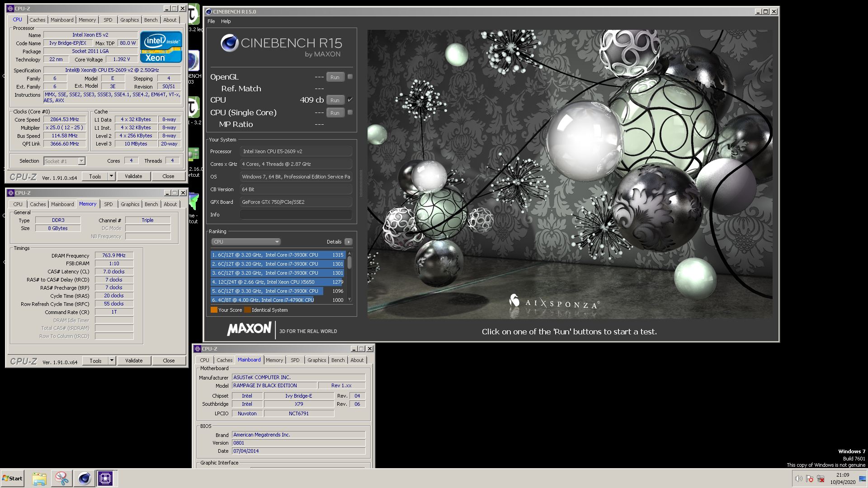Select ranking entry 6C/12T @ 3.30 GHz 1096
The image size is (868, 488).
tap(278, 291)
